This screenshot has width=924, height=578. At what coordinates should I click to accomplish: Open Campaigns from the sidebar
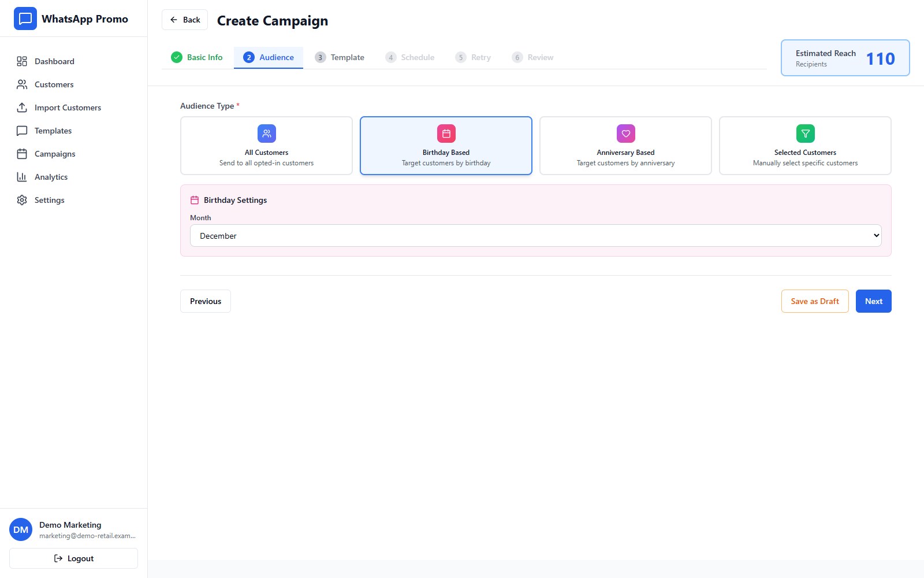74,154
